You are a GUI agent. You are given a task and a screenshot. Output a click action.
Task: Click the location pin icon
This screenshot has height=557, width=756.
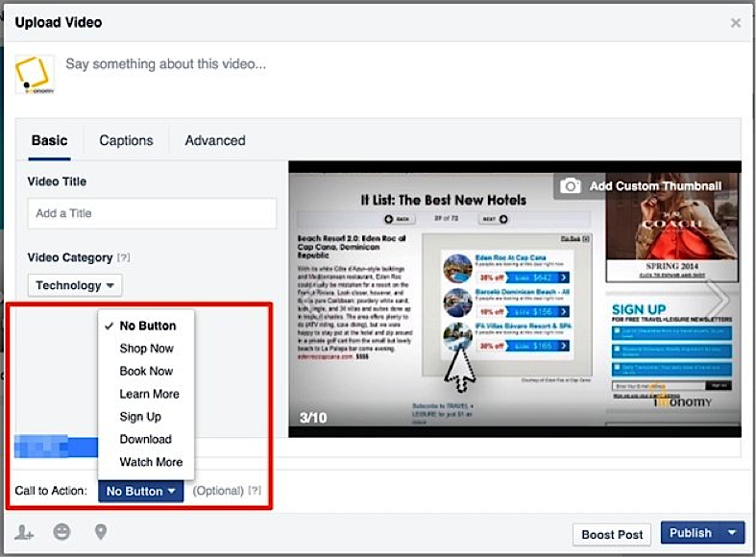tap(100, 532)
